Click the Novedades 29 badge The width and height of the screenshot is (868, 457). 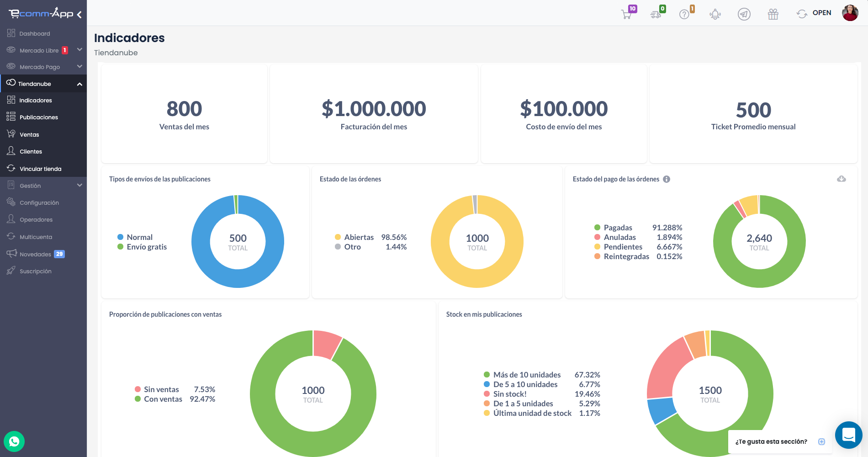coord(59,254)
